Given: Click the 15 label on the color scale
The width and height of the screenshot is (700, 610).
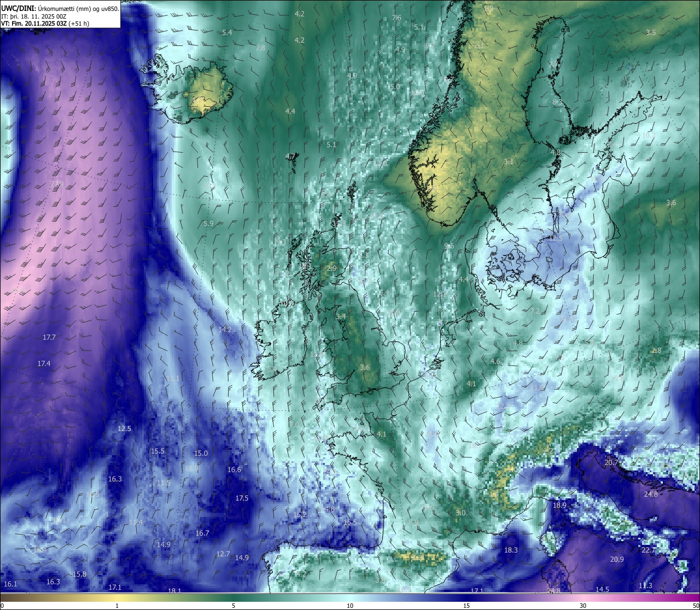Looking at the screenshot, I should pyautogui.click(x=466, y=606).
